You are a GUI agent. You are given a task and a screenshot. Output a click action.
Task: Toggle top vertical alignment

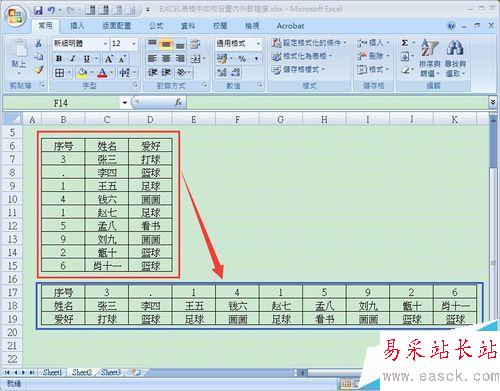(152, 44)
